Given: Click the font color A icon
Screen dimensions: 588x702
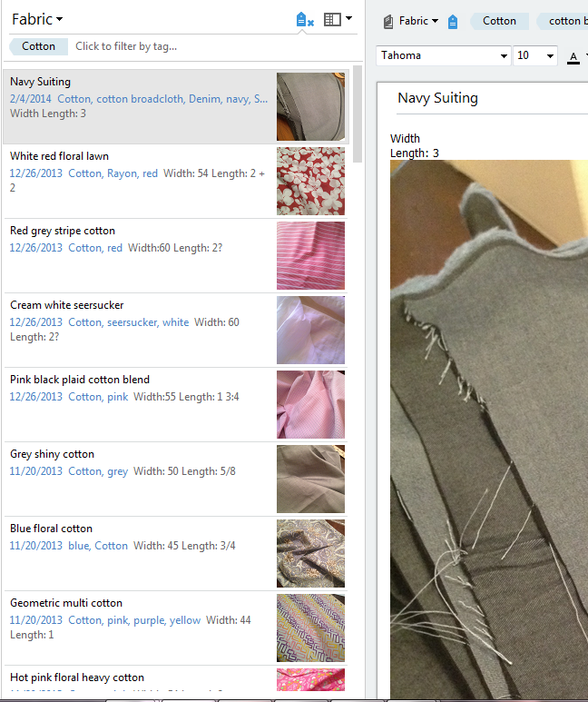Looking at the screenshot, I should (x=573, y=57).
